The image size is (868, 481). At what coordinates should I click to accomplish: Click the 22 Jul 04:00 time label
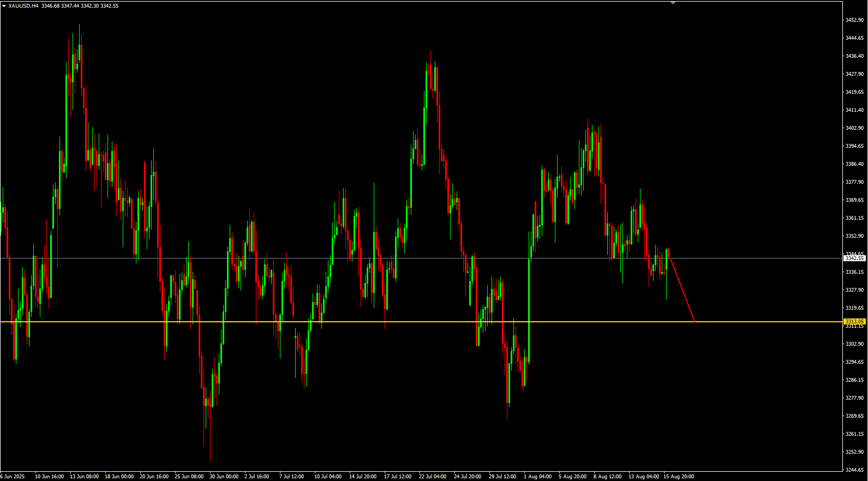pos(433,477)
